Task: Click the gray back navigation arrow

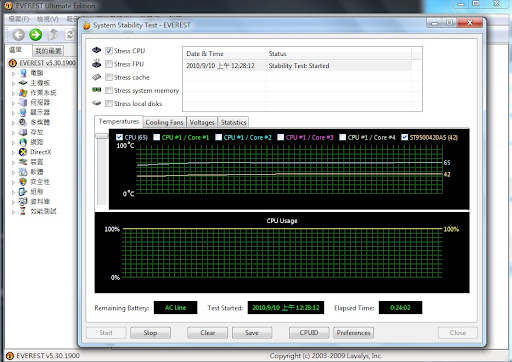Action: [18, 34]
